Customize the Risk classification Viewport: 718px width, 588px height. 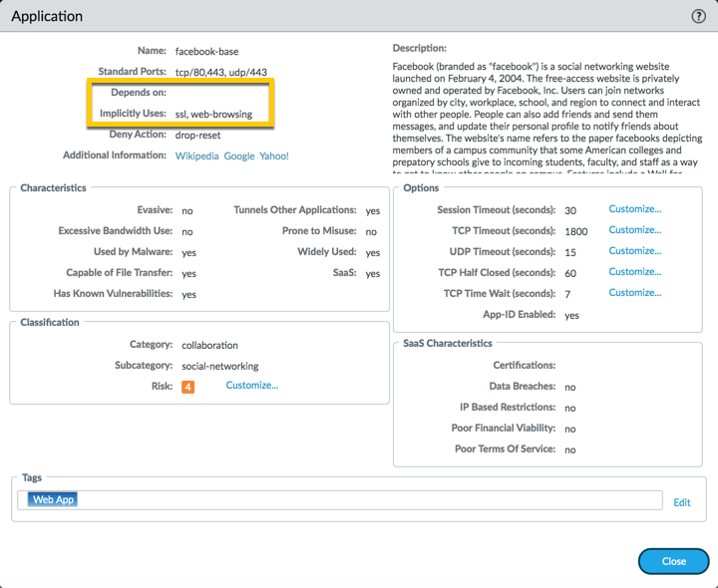click(x=252, y=386)
